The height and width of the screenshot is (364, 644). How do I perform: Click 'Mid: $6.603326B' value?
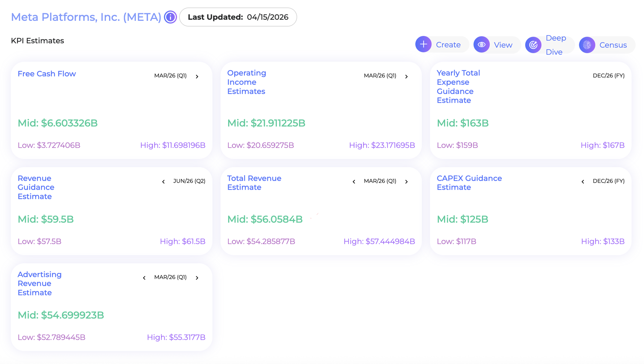[58, 123]
